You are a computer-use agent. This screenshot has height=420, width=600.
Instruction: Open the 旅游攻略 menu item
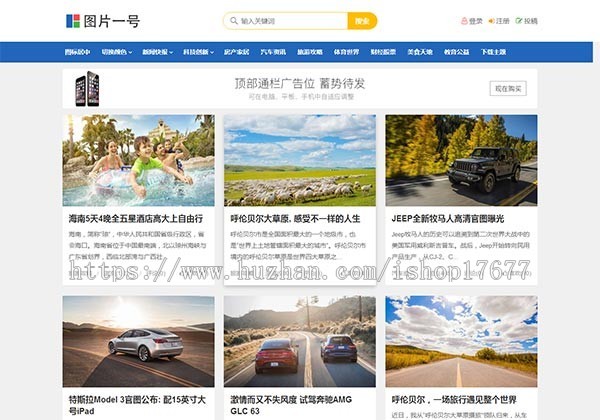[310, 52]
